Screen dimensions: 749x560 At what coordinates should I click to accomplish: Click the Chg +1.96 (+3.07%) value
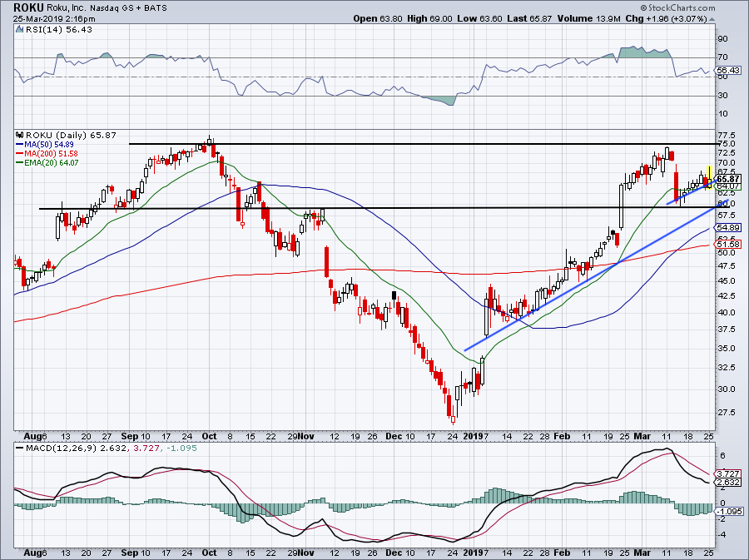(x=666, y=18)
